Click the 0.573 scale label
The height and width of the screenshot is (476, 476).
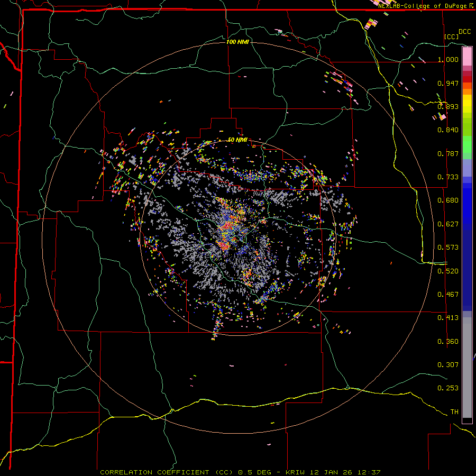(448, 248)
